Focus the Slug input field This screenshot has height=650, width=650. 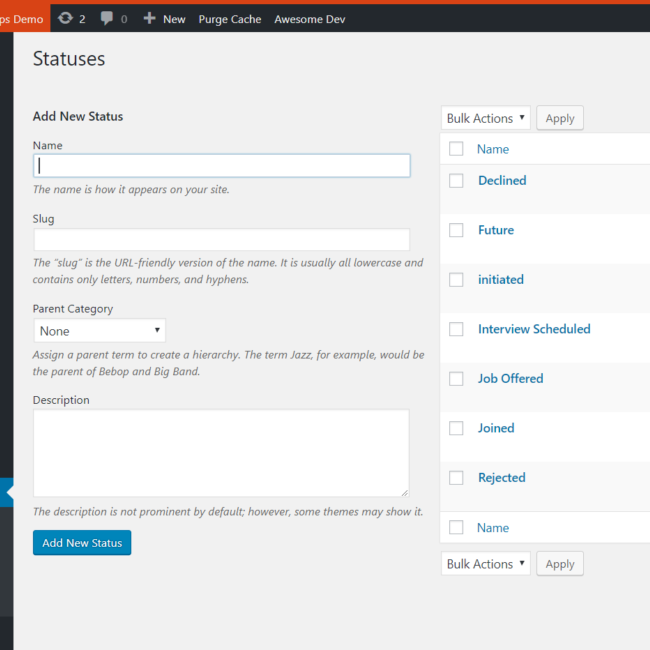pyautogui.click(x=222, y=239)
